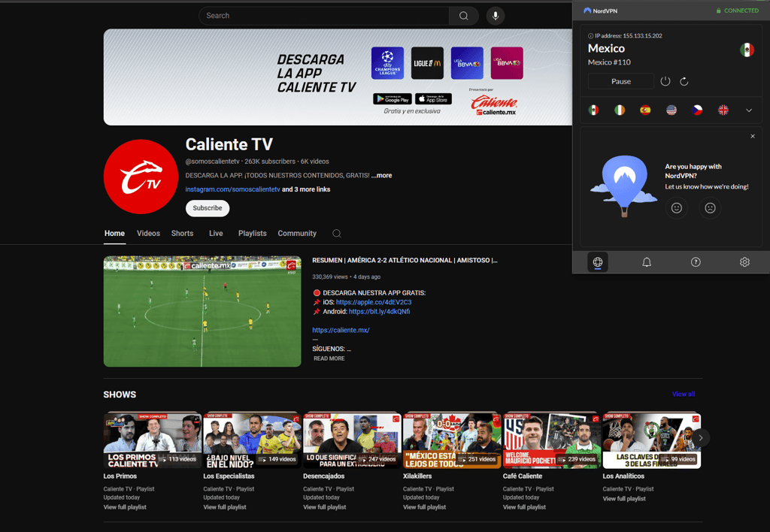
Task: Play the América vs Atlético Nacional video
Action: 202,311
